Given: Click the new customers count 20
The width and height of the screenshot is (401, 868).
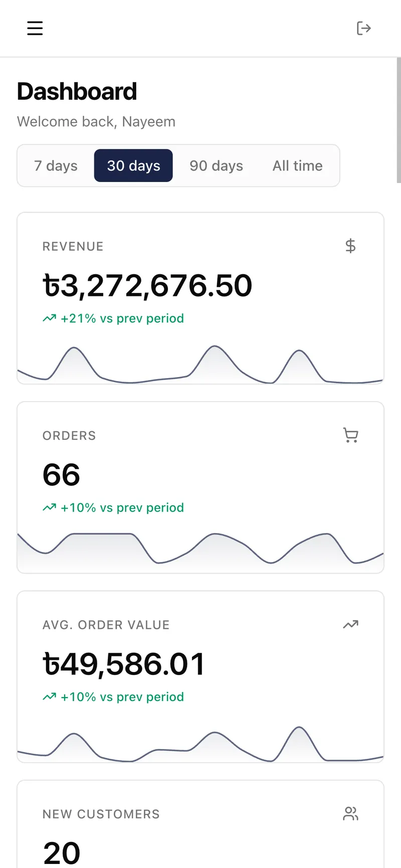Looking at the screenshot, I should coord(62,852).
